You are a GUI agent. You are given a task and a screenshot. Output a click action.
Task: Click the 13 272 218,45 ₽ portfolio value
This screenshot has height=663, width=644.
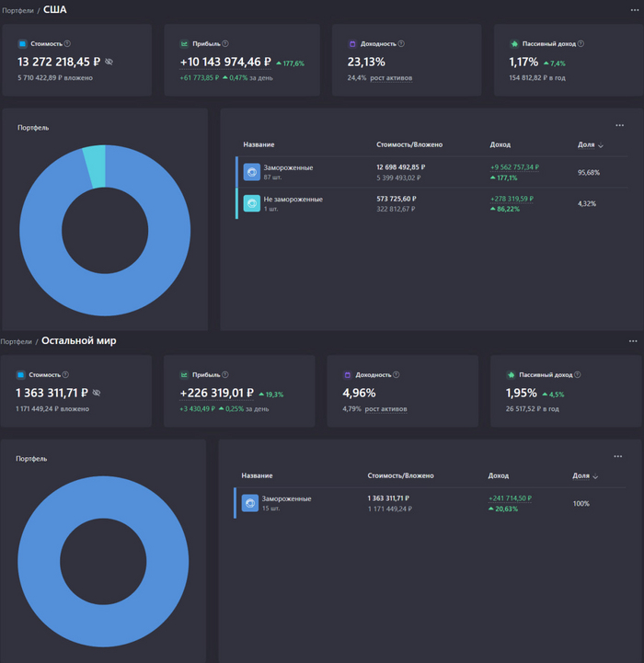[58, 63]
